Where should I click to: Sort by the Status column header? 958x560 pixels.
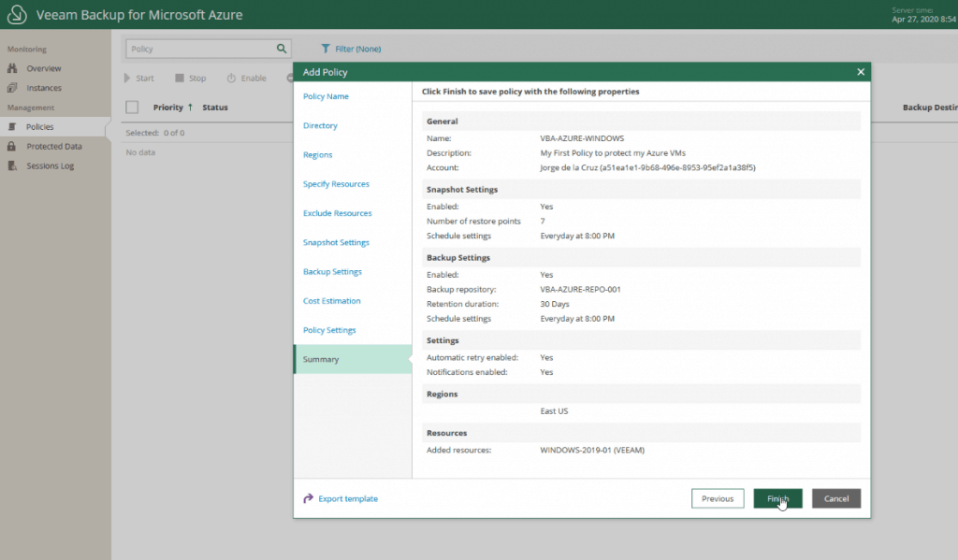click(x=215, y=108)
